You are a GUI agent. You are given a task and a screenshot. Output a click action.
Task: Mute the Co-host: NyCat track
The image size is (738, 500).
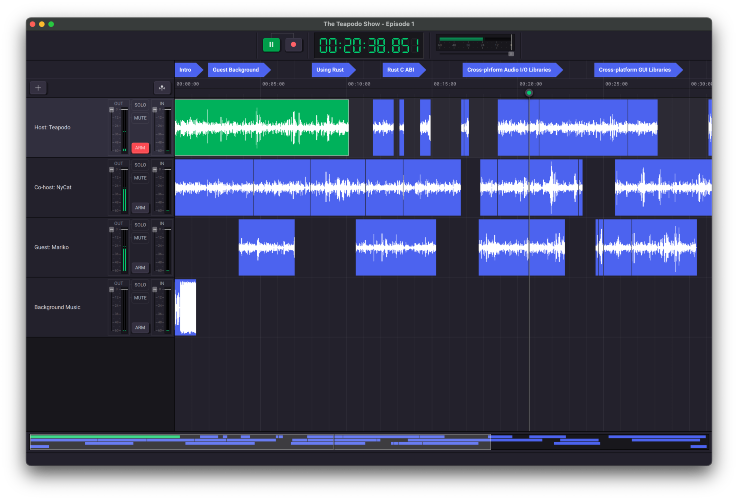click(x=140, y=178)
